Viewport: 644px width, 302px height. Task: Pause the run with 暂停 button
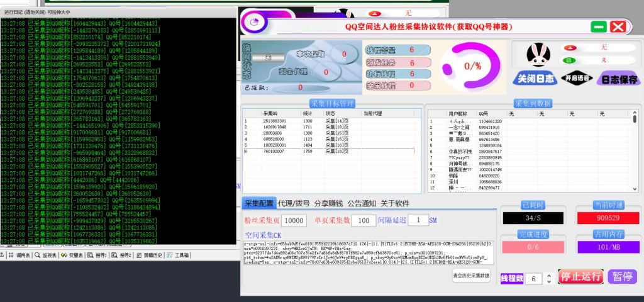(x=622, y=276)
